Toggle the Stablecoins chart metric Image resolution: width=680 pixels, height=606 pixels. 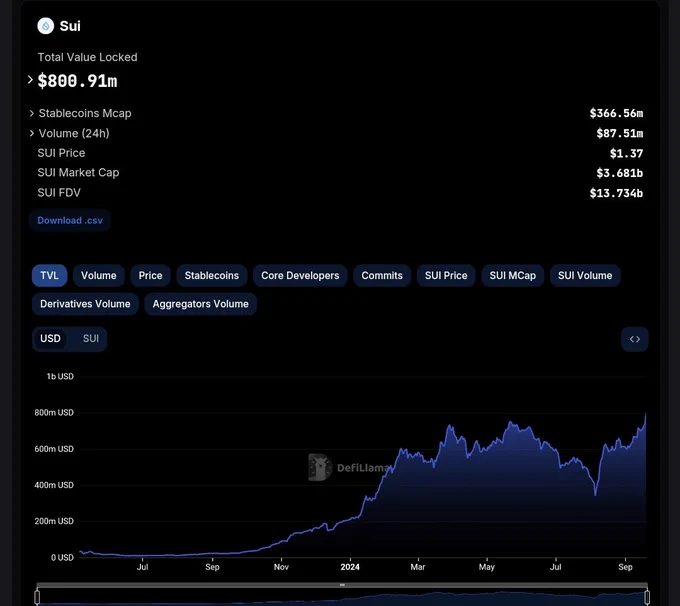tap(212, 275)
